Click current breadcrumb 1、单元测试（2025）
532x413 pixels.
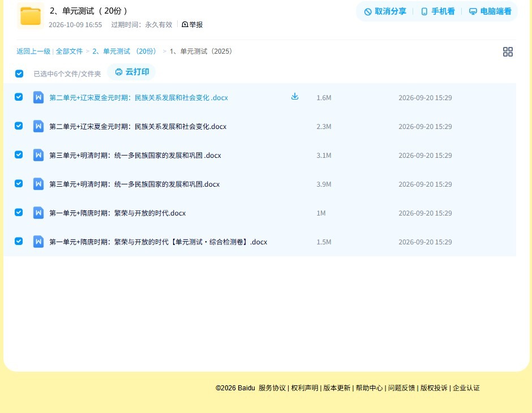pyautogui.click(x=201, y=51)
